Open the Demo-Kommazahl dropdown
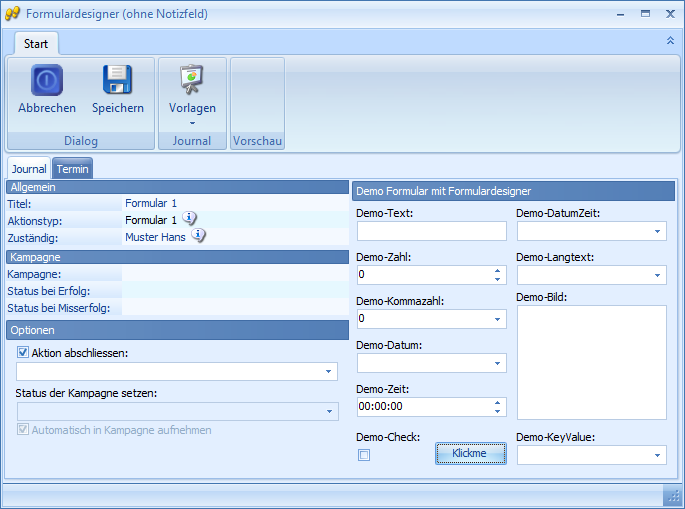Image resolution: width=685 pixels, height=509 pixels. tap(497, 319)
